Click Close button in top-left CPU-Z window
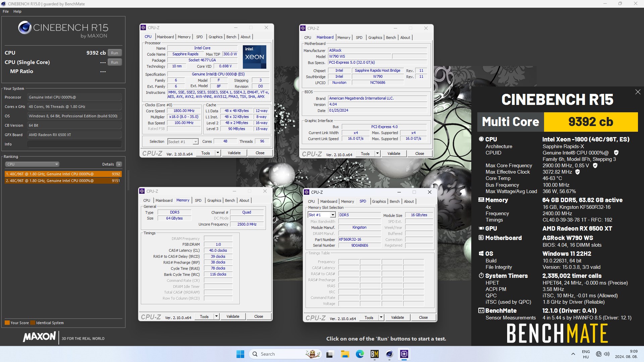 coord(260,153)
